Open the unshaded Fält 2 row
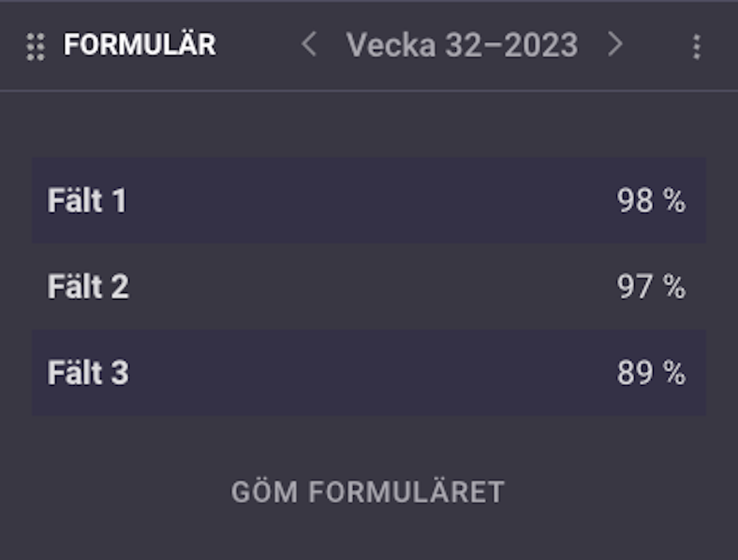 369,286
